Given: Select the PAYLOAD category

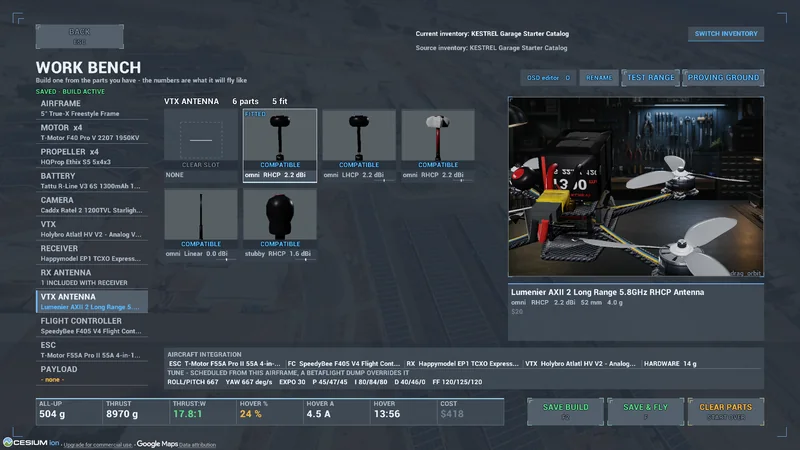Looking at the screenshot, I should 92,374.
